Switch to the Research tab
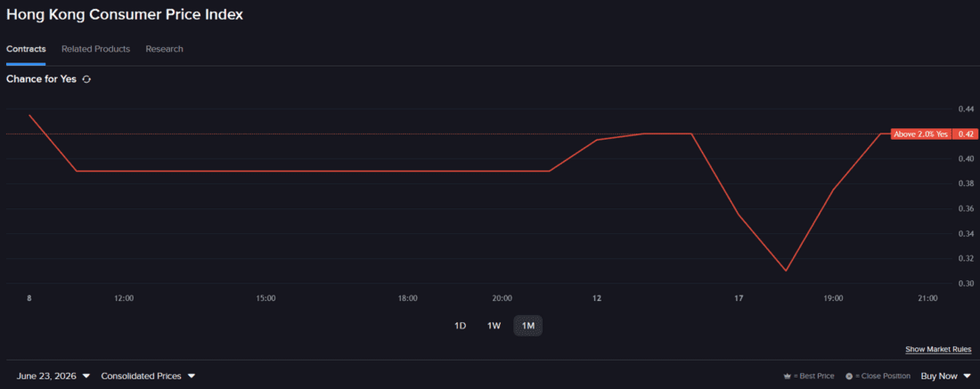 (165, 49)
